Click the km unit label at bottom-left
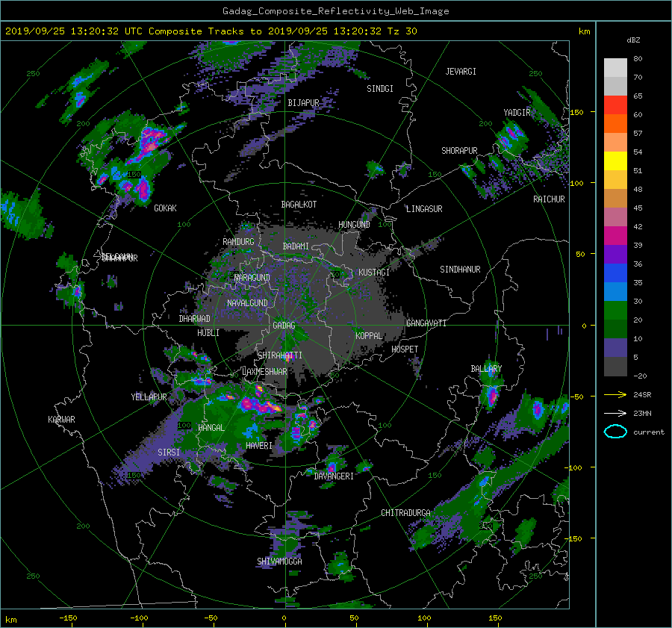 click(10, 620)
